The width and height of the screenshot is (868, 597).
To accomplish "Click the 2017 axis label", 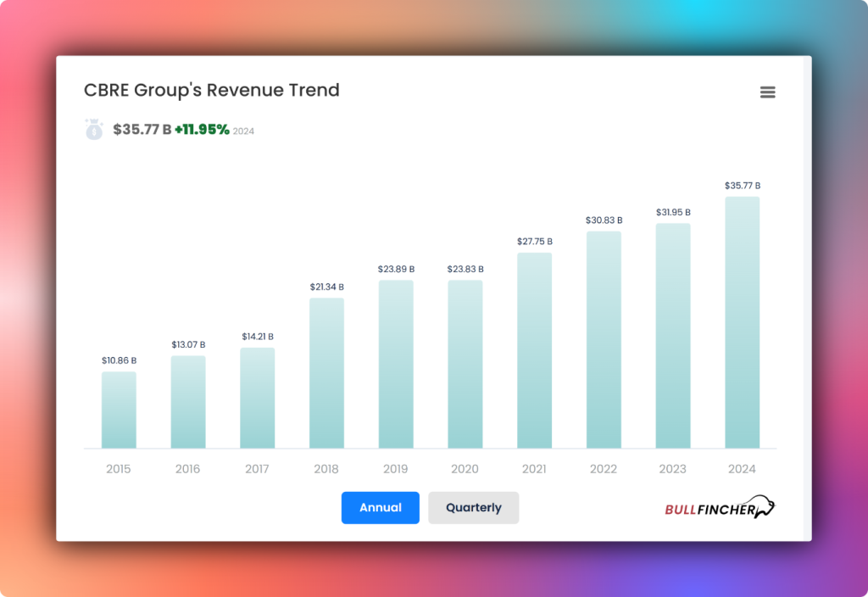I will tap(257, 469).
